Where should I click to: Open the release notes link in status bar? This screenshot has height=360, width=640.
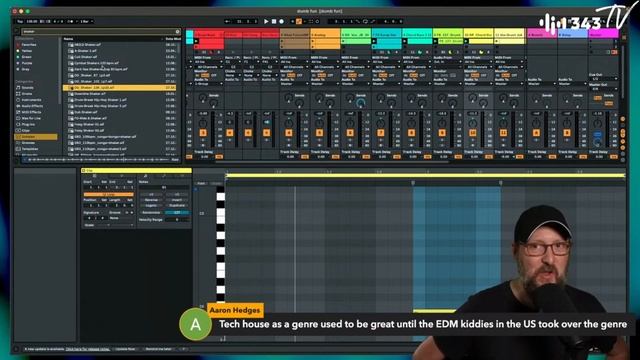(x=87, y=349)
